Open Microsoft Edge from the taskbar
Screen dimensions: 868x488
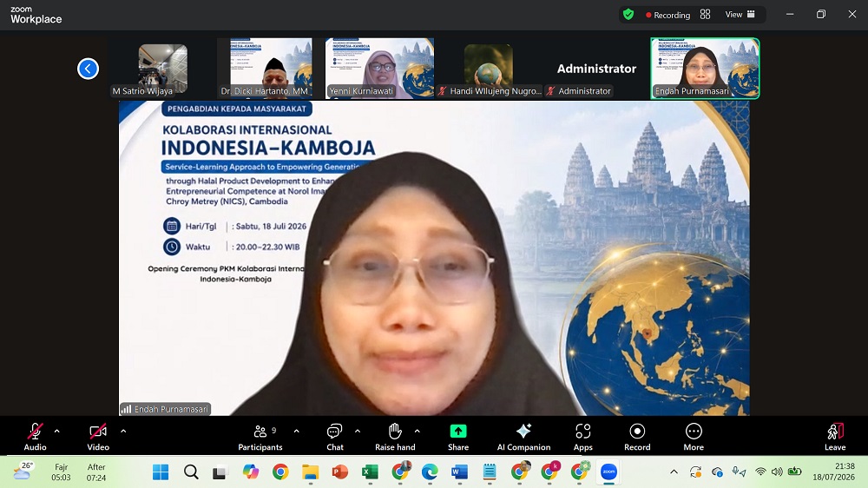click(430, 472)
